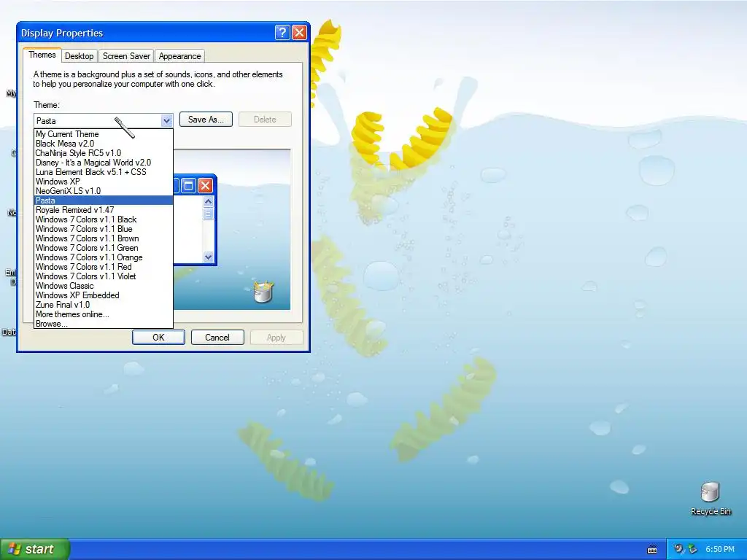Choose My Current Theme from the list
Viewport: 747px width, 560px height.
pyautogui.click(x=104, y=134)
